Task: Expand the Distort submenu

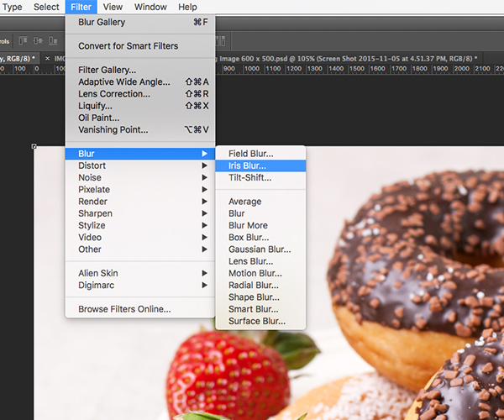Action: [140, 165]
